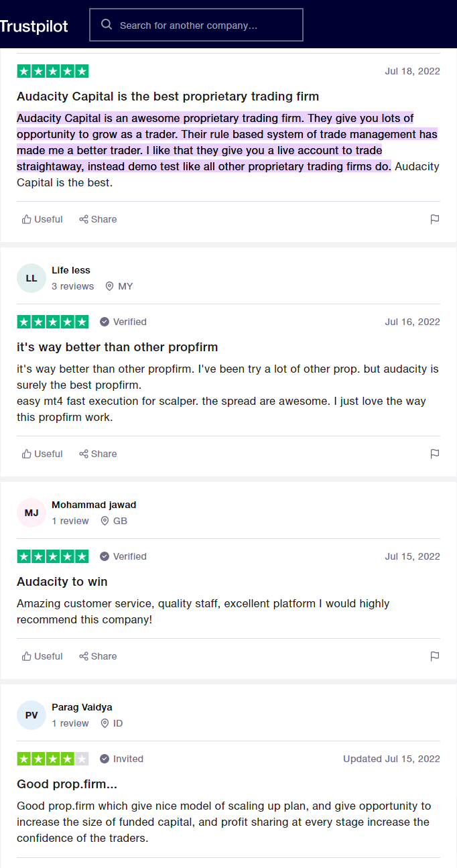The height and width of the screenshot is (868, 457).
Task: Mark Life less review as Useful
Action: 42,454
